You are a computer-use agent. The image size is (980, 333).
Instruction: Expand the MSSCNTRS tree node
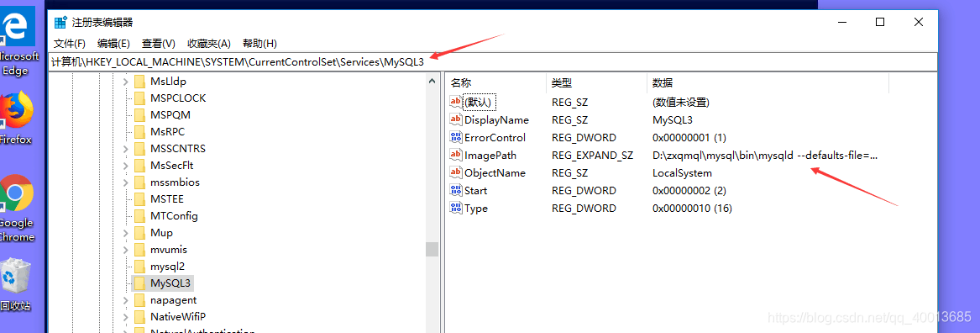point(125,149)
